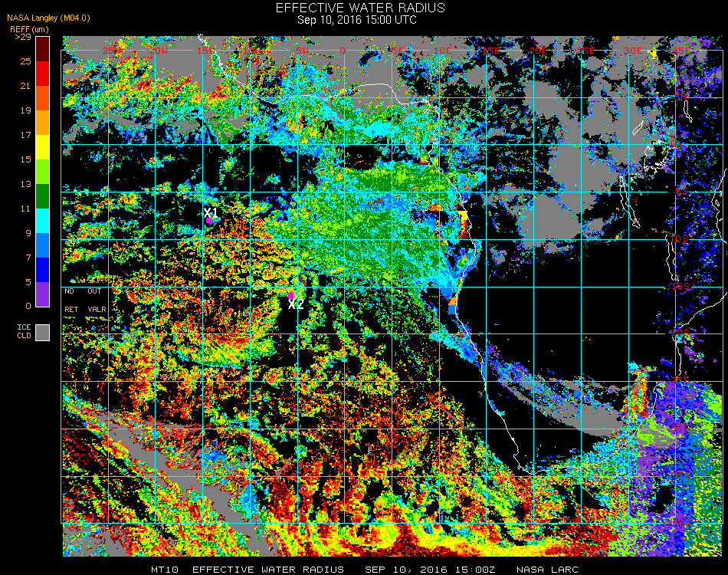Click the top 'EFFECTIVE WATER RADIUS' title
The width and height of the screenshot is (728, 575).
coord(360,8)
